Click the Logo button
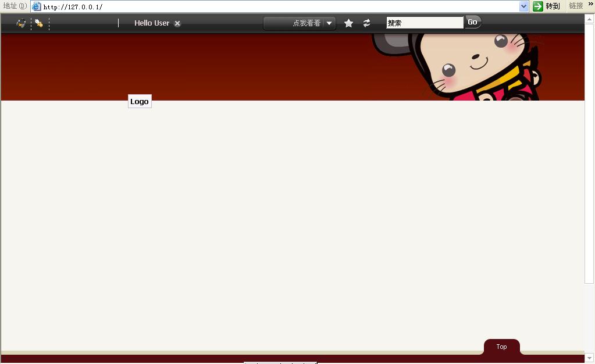595x364 pixels. (140, 101)
